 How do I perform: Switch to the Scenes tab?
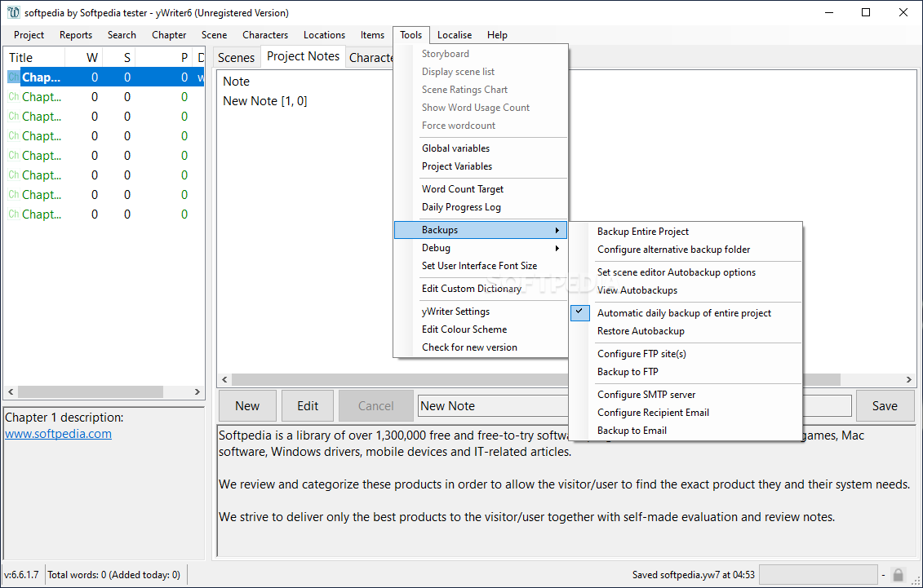236,58
